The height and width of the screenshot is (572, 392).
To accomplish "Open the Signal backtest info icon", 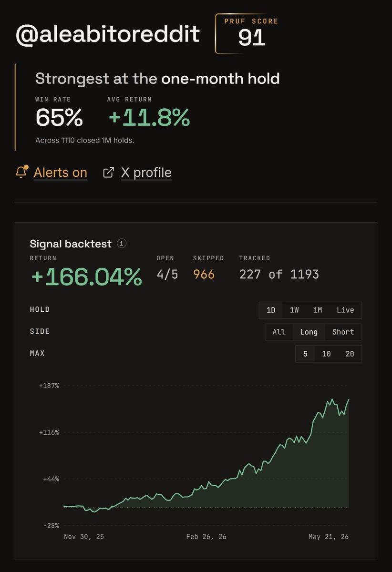I will (x=122, y=244).
